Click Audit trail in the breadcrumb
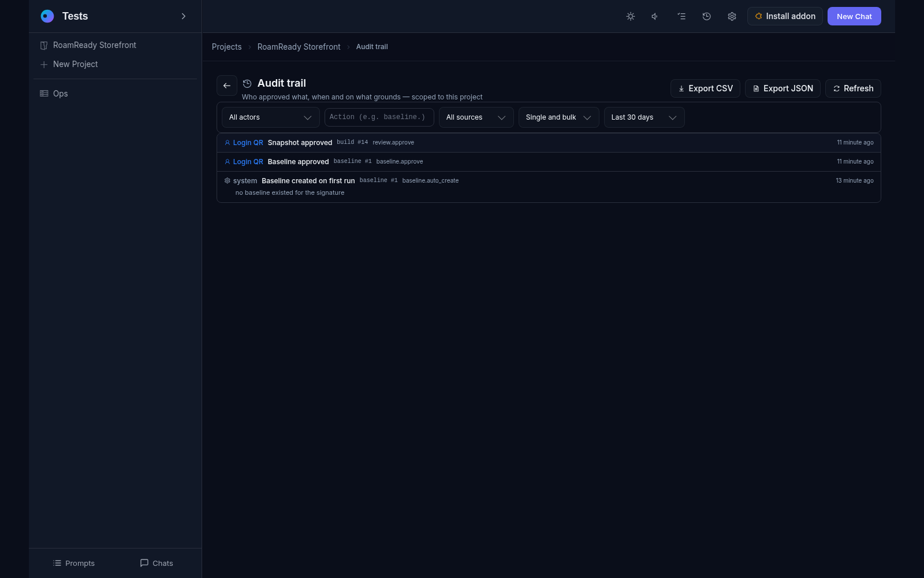This screenshot has width=924, height=578. (x=372, y=47)
